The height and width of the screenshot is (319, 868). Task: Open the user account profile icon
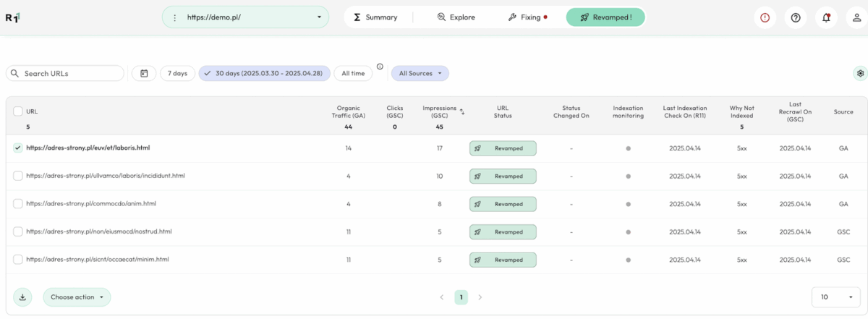click(x=856, y=17)
